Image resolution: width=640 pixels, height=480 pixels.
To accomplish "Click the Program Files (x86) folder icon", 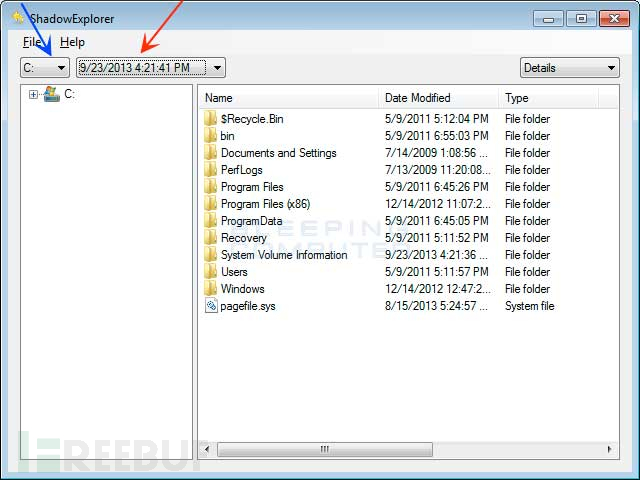I will (211, 204).
